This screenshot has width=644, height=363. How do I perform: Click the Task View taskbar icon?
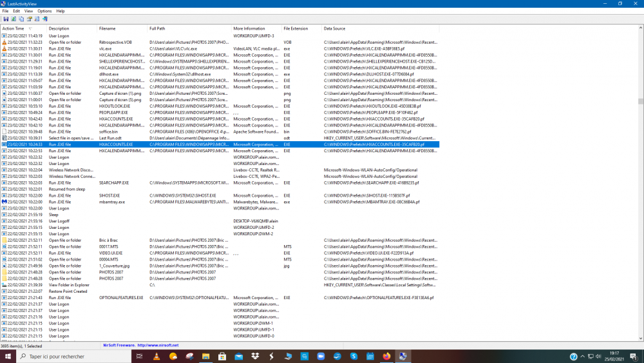coord(139,357)
